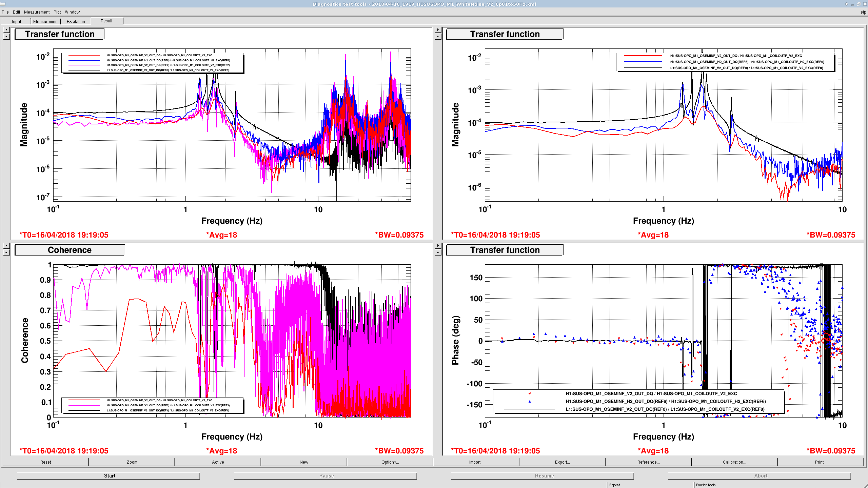This screenshot has width=868, height=488.
Task: Click the right-arrow button beside the Coherence plot
Action: tap(6, 245)
